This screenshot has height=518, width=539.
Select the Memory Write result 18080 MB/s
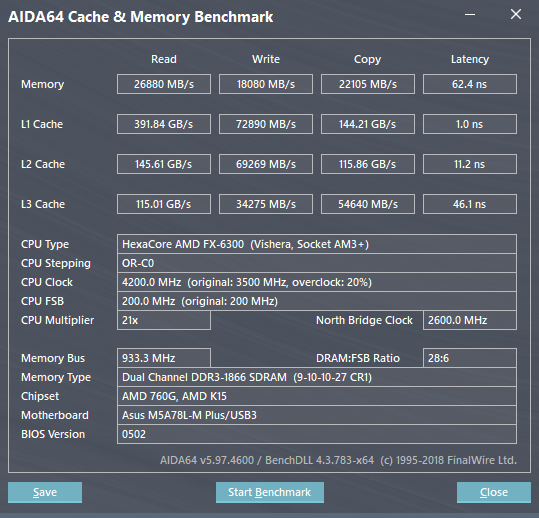pyautogui.click(x=266, y=84)
